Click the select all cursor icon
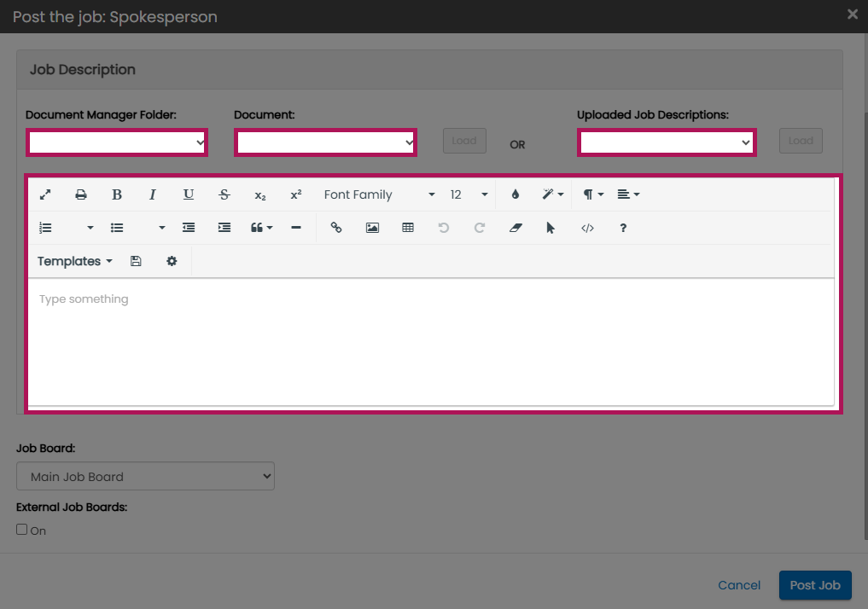Image resolution: width=868 pixels, height=609 pixels. pyautogui.click(x=551, y=228)
